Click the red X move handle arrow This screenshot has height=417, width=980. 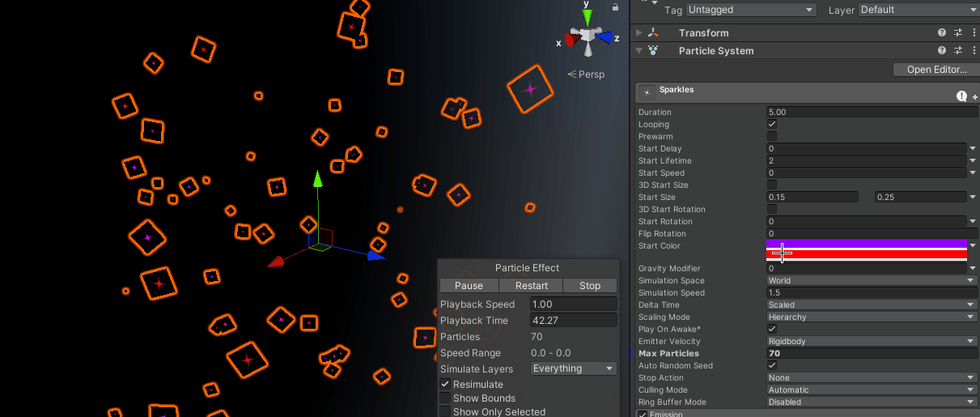(x=277, y=261)
